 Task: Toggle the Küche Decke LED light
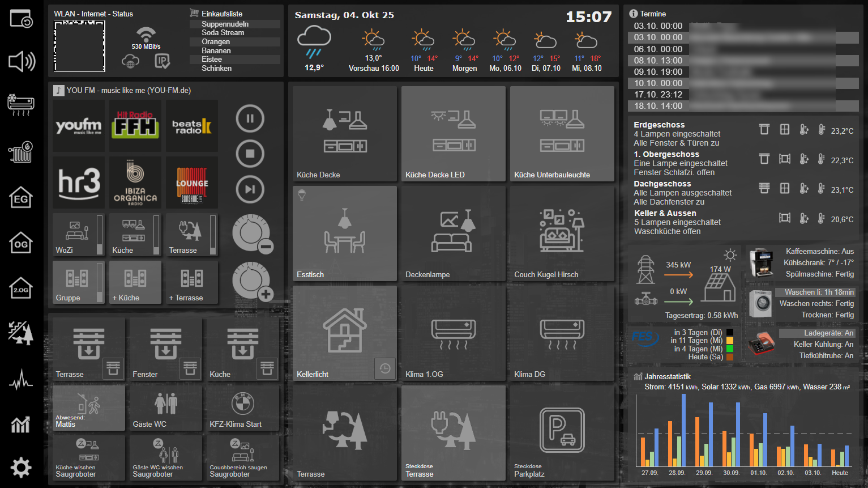pyautogui.click(x=453, y=134)
